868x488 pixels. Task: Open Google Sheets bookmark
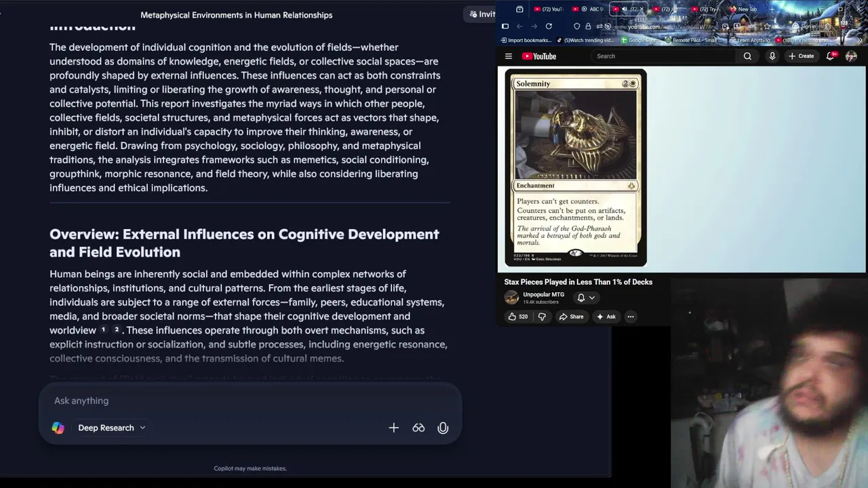coord(639,40)
